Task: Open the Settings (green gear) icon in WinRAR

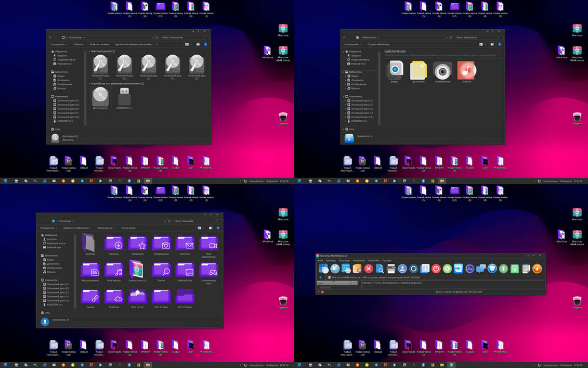Action: pyautogui.click(x=447, y=268)
